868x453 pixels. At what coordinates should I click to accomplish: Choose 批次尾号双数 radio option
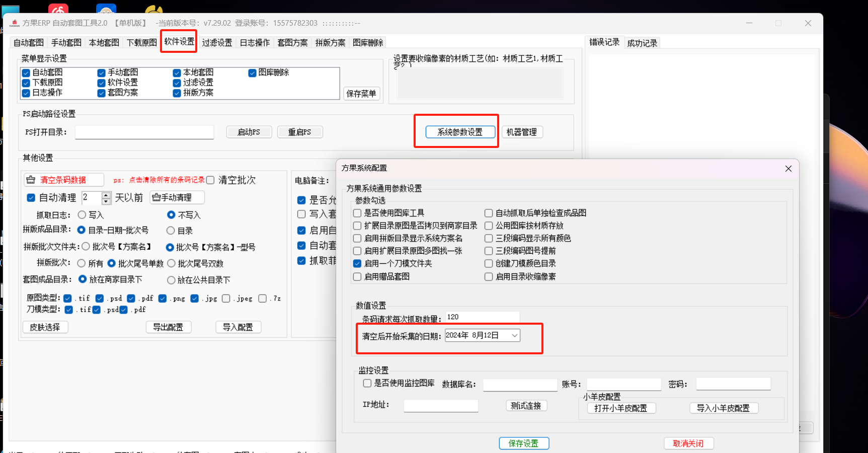click(171, 263)
